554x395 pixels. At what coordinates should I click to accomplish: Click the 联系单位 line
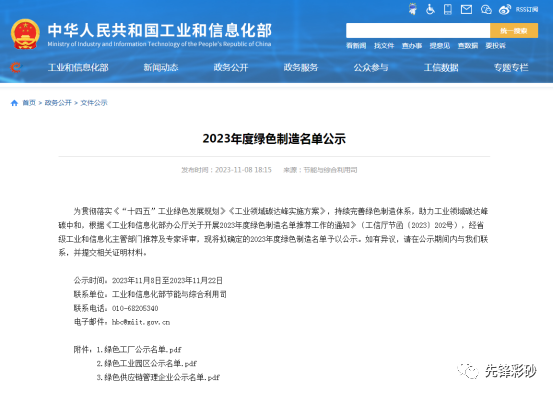(x=150, y=294)
